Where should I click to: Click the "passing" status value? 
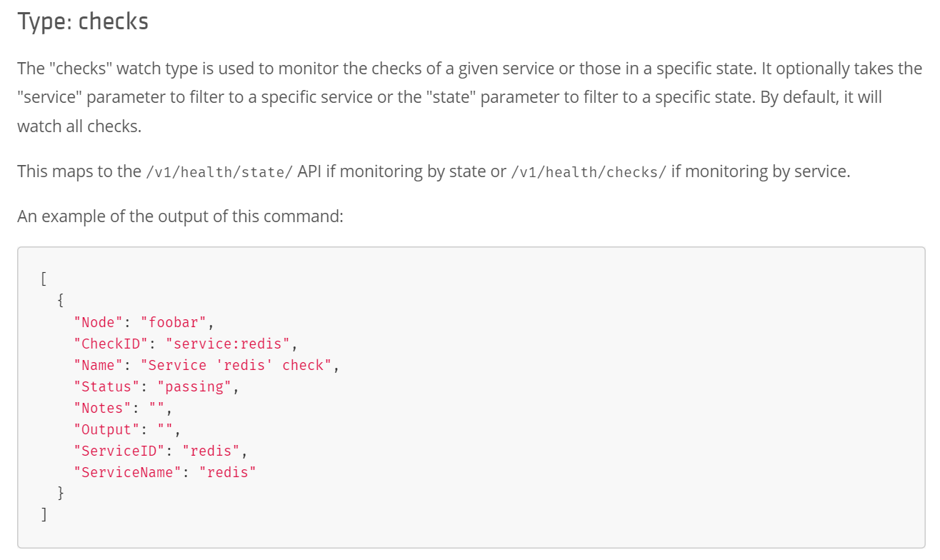194,387
